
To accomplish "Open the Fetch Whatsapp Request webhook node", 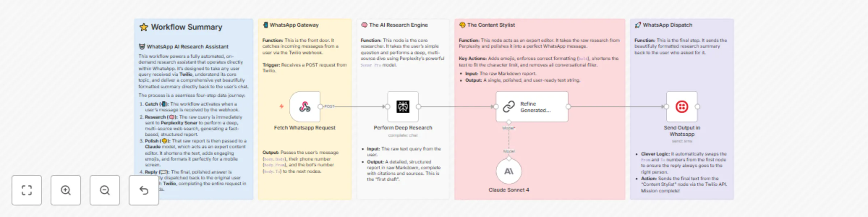I will point(305,107).
